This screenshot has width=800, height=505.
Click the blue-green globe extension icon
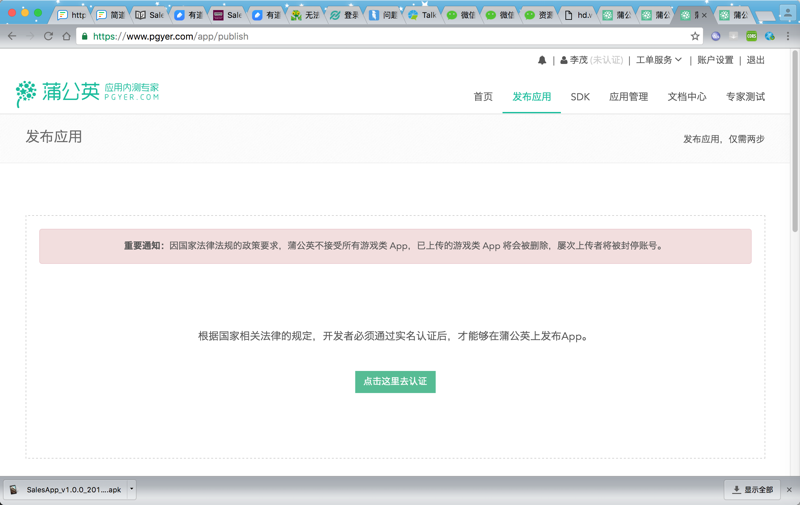(769, 36)
